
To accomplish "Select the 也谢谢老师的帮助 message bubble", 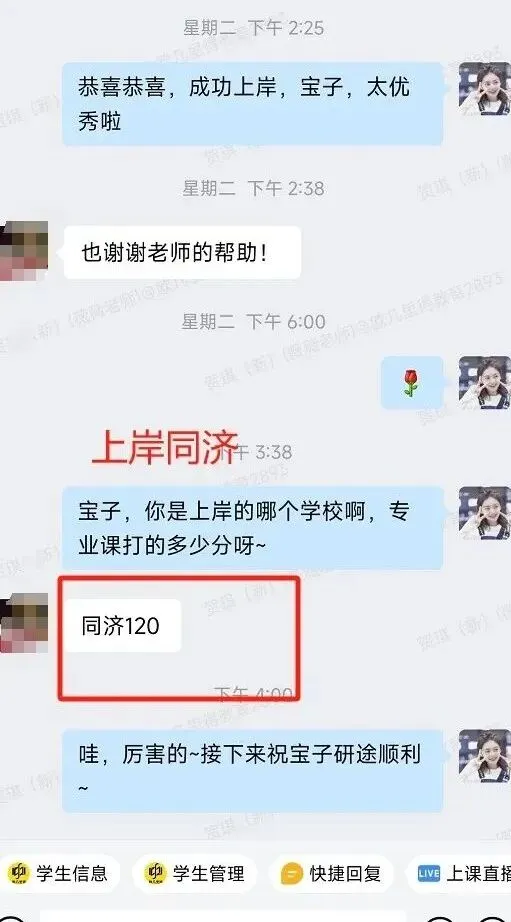I will tap(182, 253).
